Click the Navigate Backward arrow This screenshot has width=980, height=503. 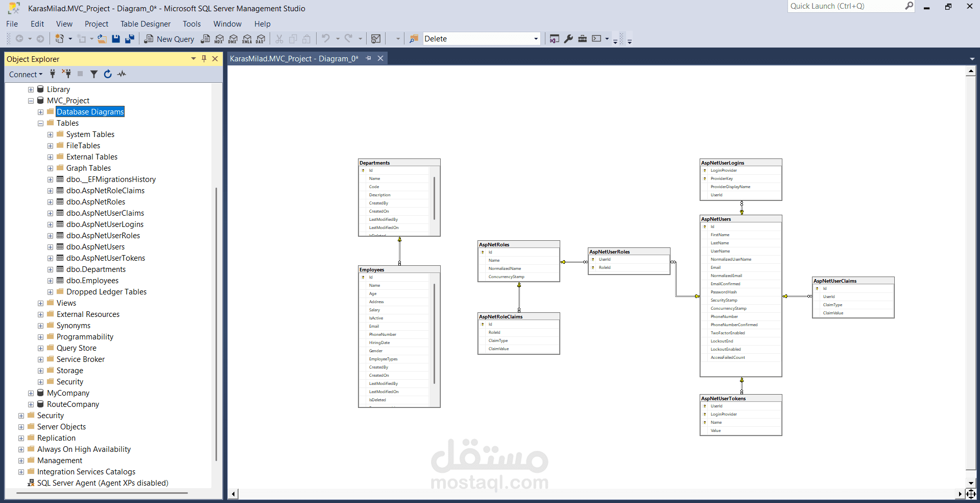coord(19,39)
